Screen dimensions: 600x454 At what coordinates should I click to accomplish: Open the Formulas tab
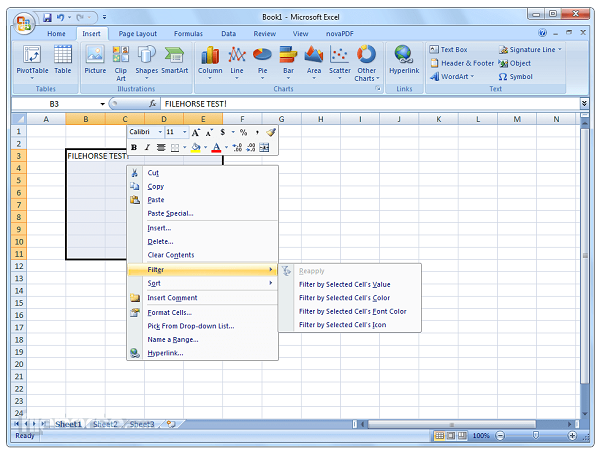188,34
